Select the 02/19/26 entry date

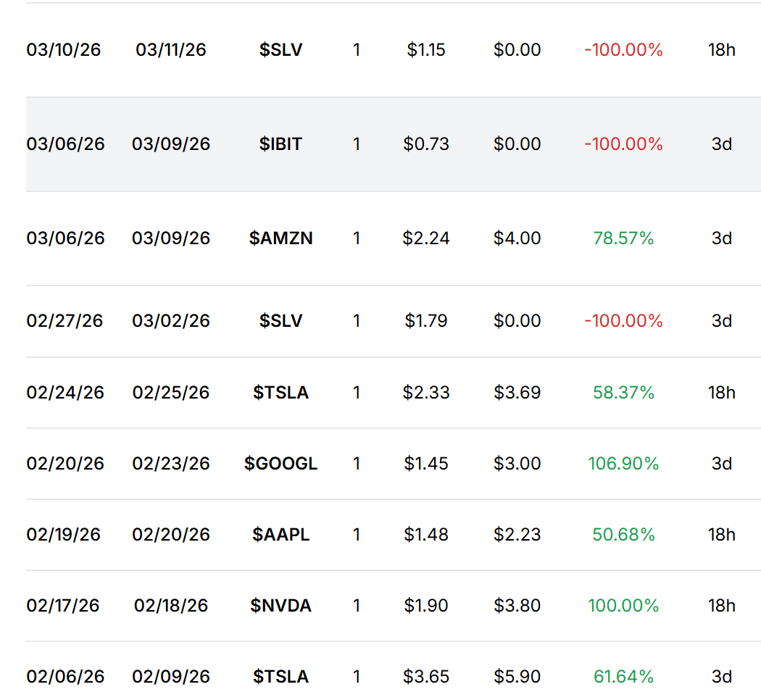click(64, 534)
